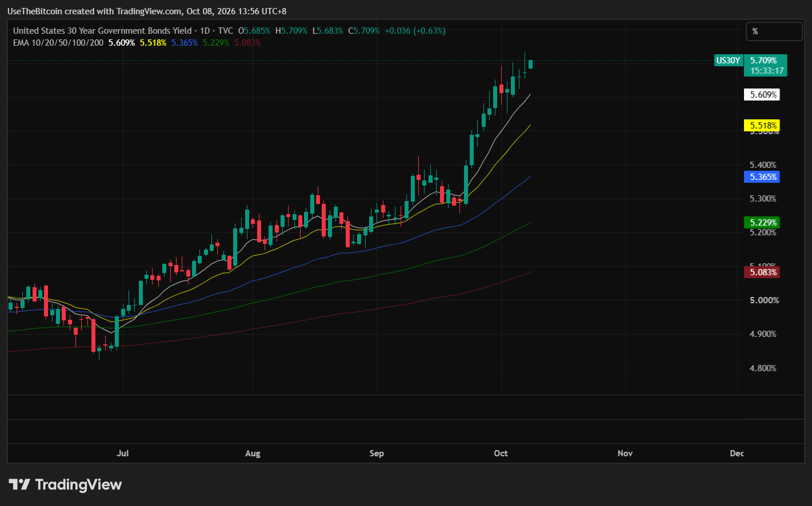Click the 5.400% price axis label
The width and height of the screenshot is (812, 506).
tap(763, 165)
